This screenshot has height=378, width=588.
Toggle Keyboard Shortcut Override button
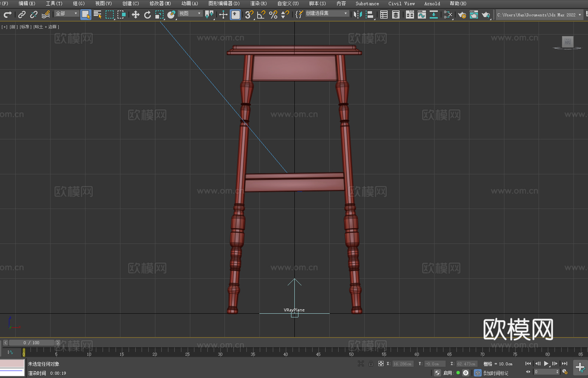tap(235, 14)
